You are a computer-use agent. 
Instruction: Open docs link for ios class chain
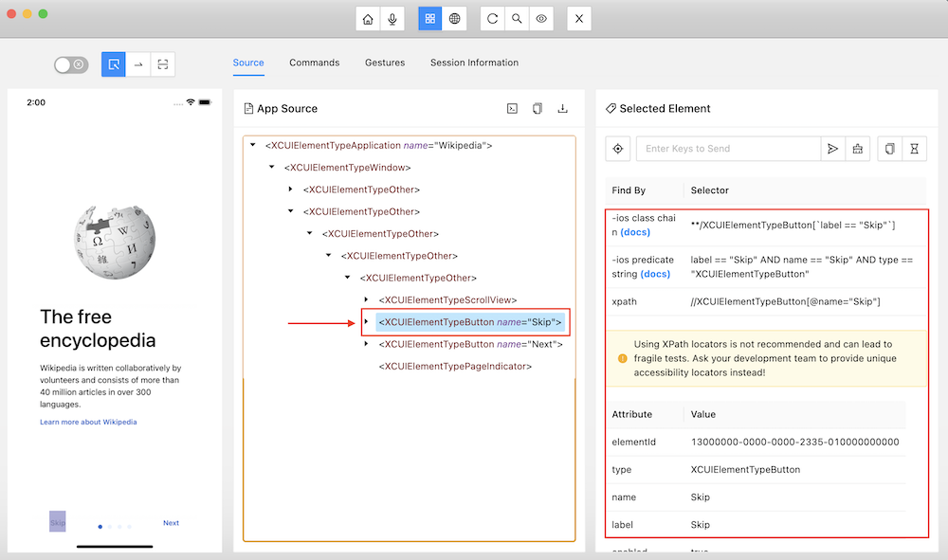tap(635, 232)
